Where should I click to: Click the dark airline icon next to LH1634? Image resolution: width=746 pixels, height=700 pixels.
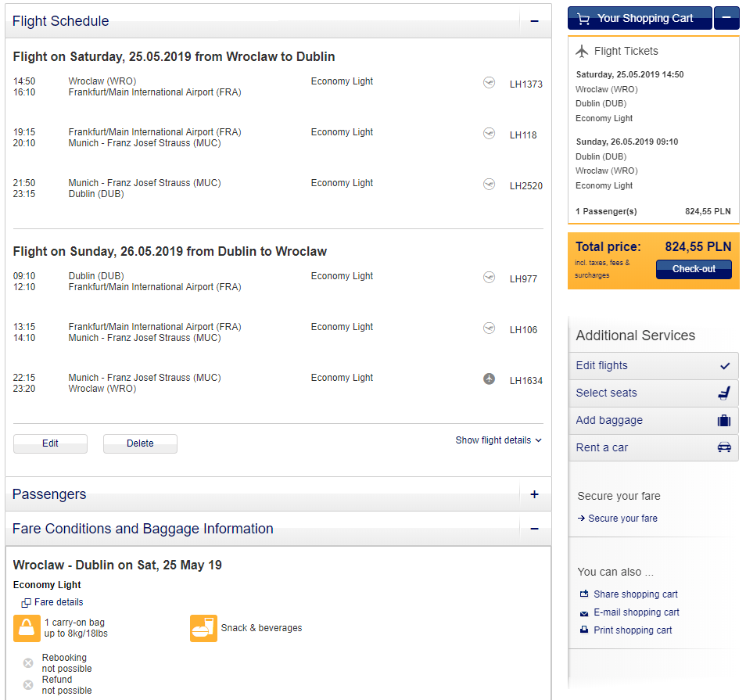tap(489, 379)
